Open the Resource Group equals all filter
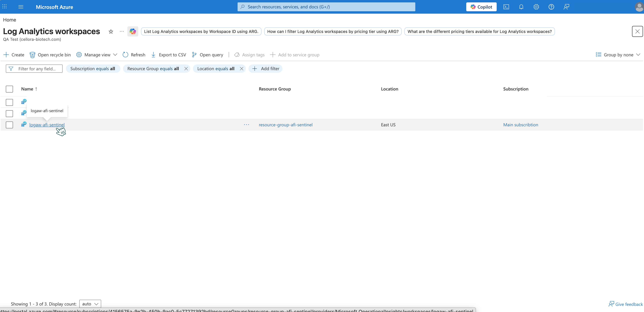Image resolution: width=644 pixels, height=312 pixels. tap(153, 69)
